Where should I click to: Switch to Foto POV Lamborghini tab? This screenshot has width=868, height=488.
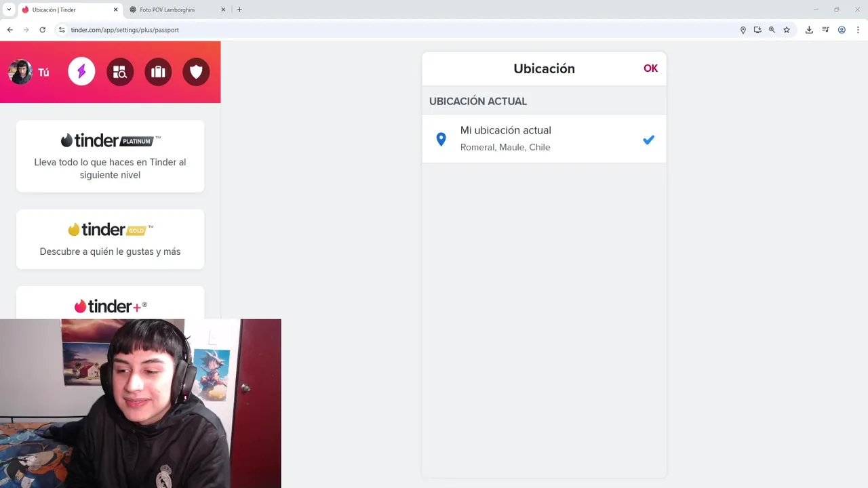(176, 9)
